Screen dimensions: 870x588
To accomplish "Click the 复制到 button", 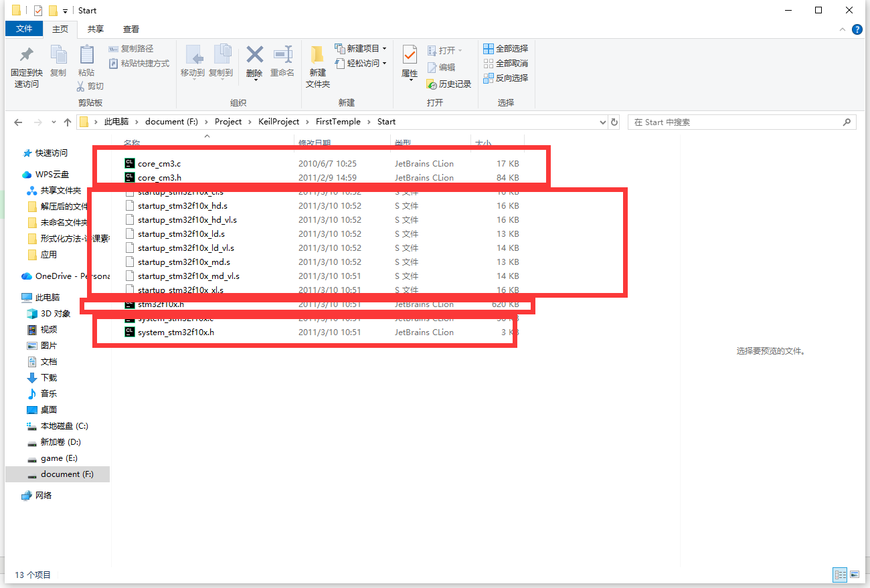I will pos(221,62).
